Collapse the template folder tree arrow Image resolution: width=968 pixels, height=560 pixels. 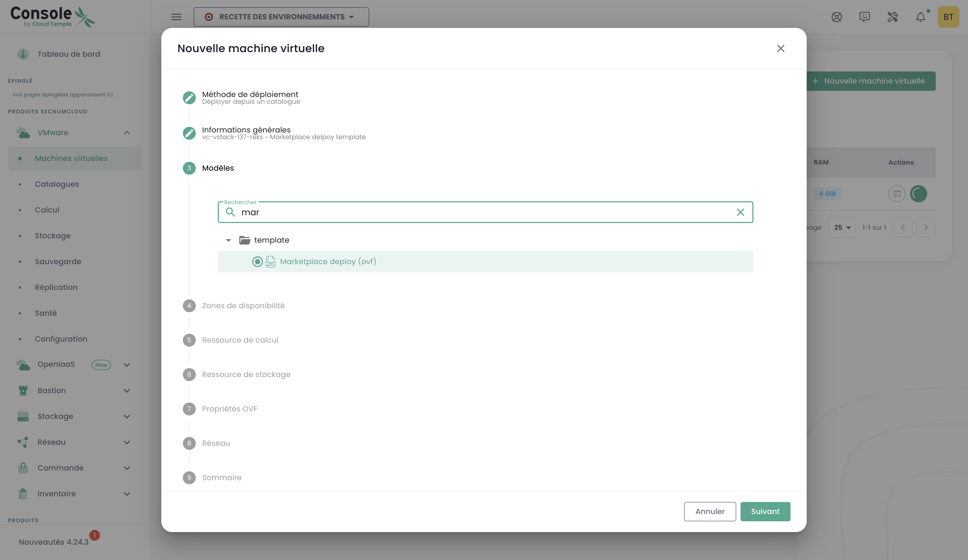point(229,240)
